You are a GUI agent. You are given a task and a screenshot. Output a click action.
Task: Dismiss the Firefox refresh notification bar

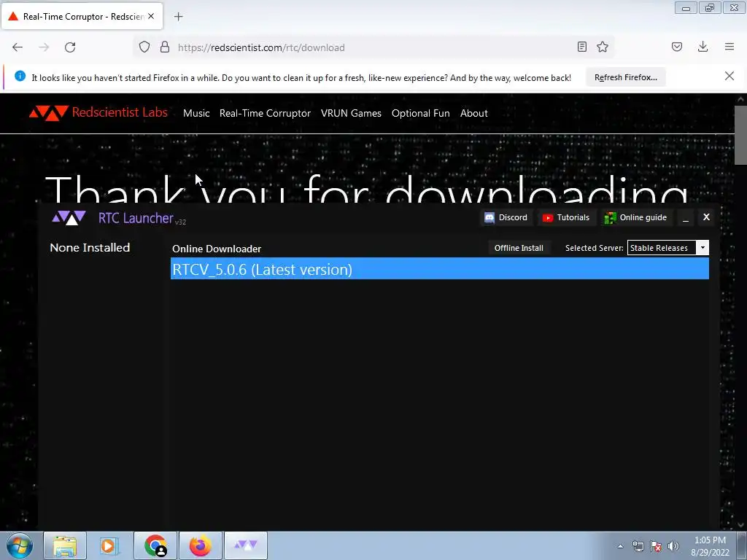tap(729, 76)
